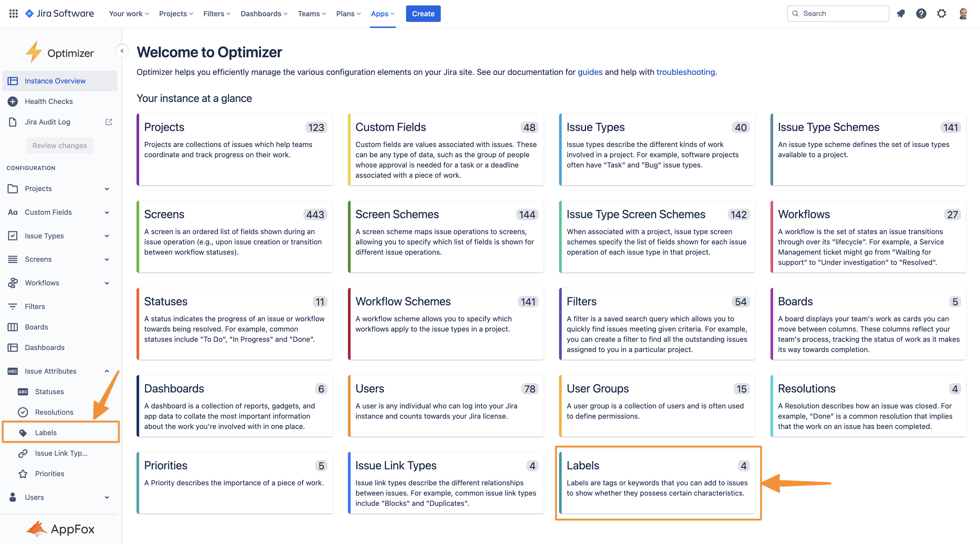Collapse the sidebar with the arrow button
The height and width of the screenshot is (544, 980).
122,51
